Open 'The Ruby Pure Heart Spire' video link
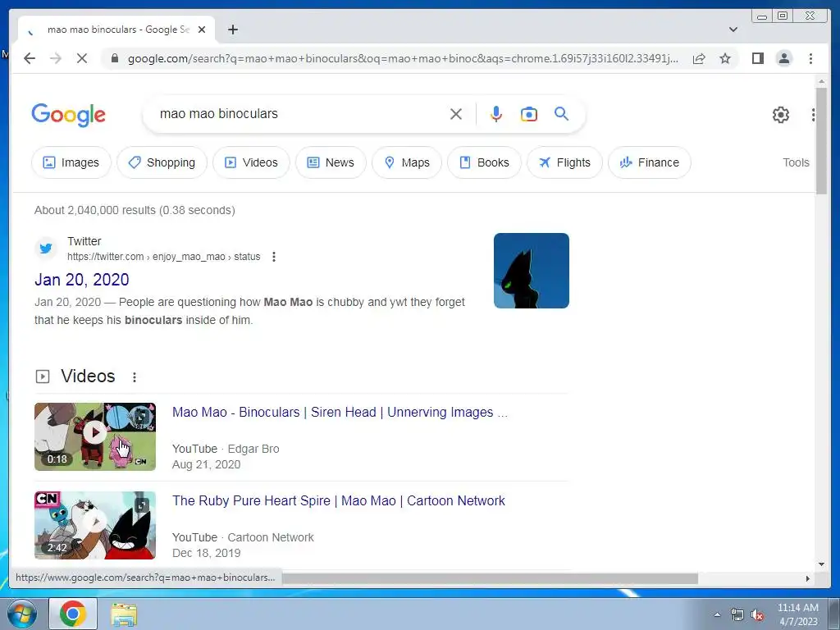 pos(339,500)
